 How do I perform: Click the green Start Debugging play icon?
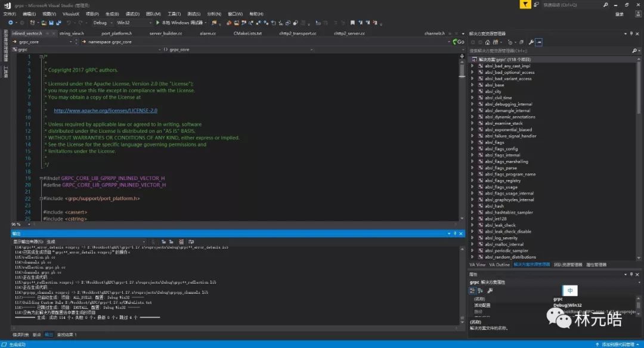[x=158, y=23]
